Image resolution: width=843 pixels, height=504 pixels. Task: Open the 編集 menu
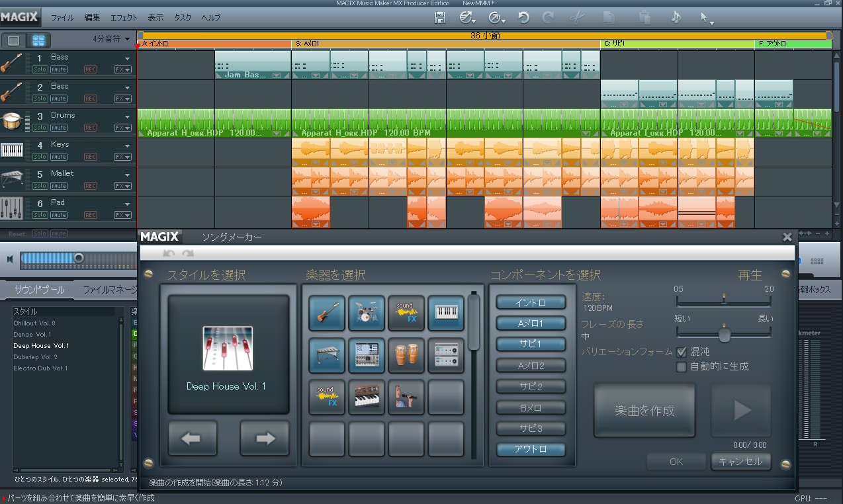click(x=93, y=18)
